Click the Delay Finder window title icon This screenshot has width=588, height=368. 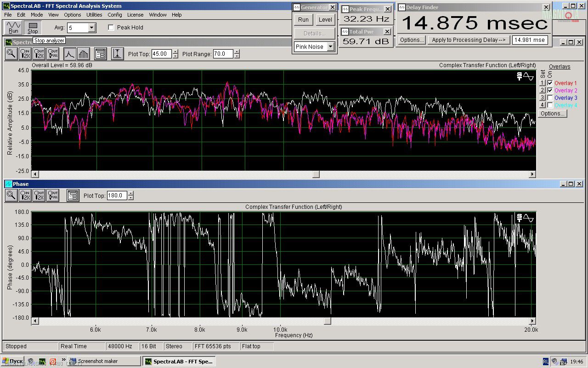pos(401,7)
